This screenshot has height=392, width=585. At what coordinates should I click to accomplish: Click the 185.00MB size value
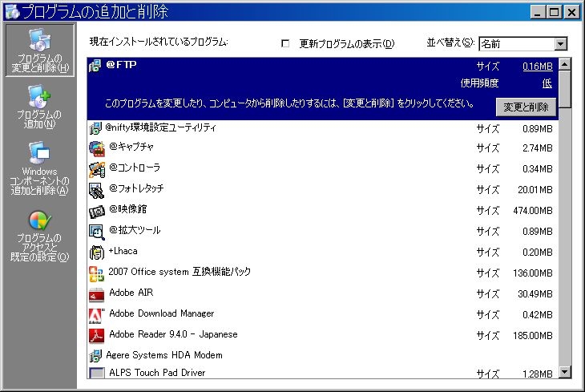coord(533,336)
